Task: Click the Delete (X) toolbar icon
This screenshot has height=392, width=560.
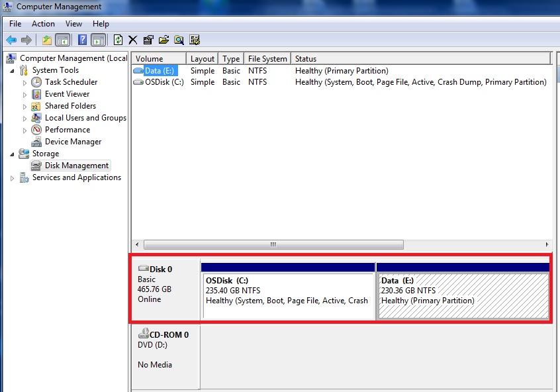Action: (132, 40)
